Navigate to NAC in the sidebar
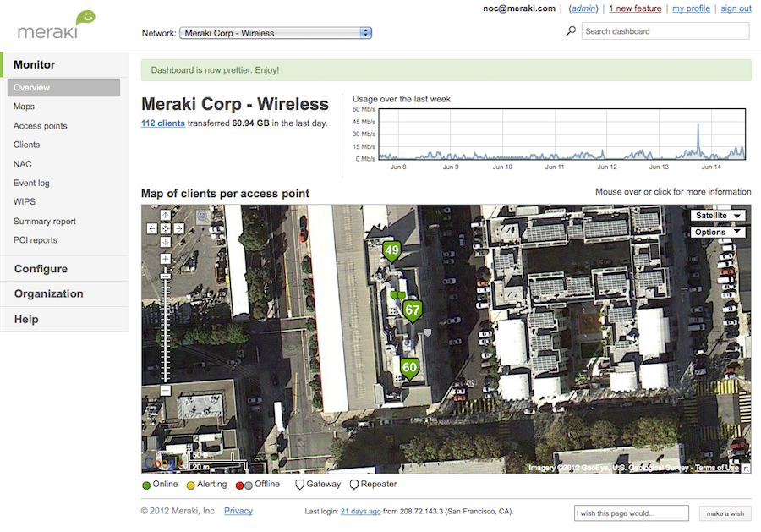The height and width of the screenshot is (532, 761). [x=22, y=164]
